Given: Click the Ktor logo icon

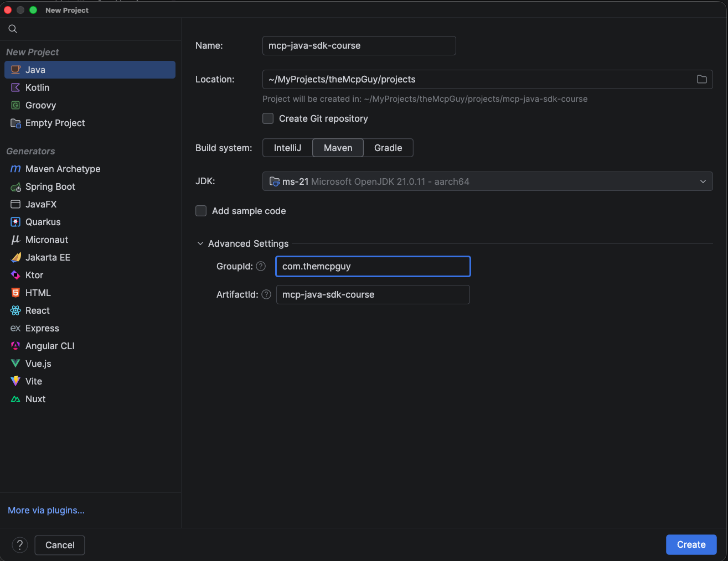Looking at the screenshot, I should click(x=16, y=275).
